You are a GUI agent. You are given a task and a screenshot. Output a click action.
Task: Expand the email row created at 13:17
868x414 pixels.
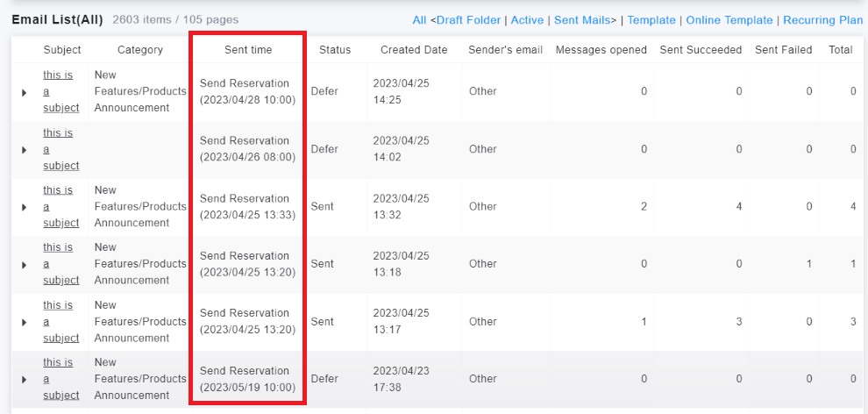[24, 322]
